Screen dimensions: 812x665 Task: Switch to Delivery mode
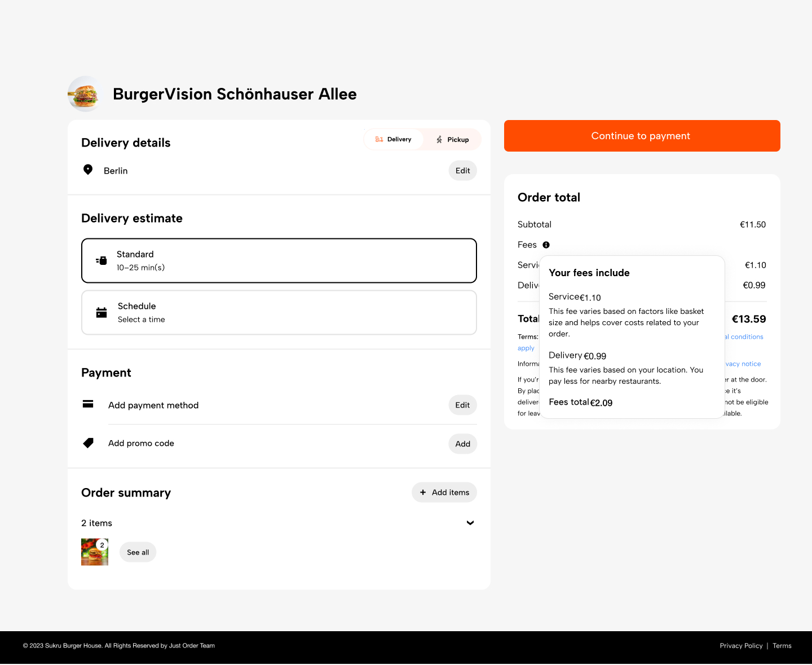click(x=394, y=139)
